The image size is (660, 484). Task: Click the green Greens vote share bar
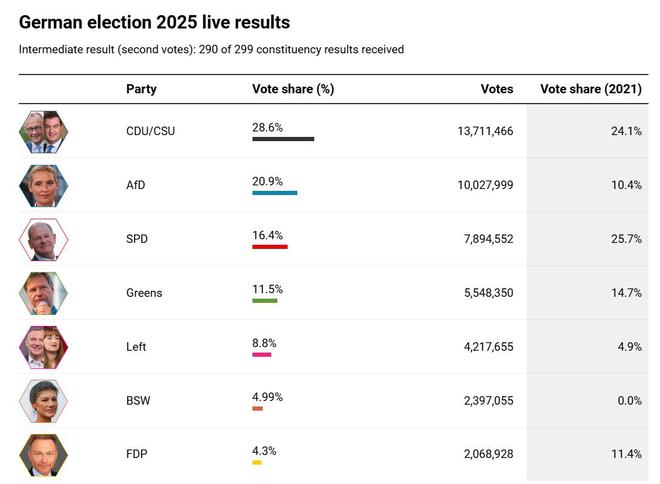tap(264, 300)
